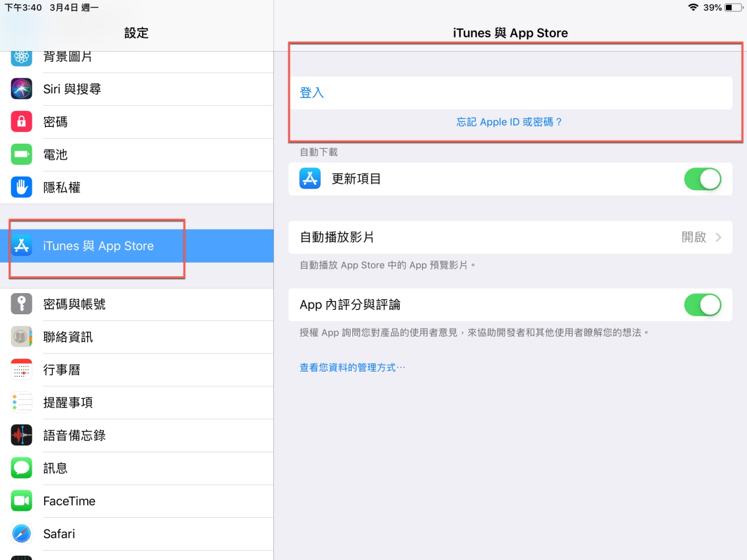747x560 pixels.
Task: Tap the 提醒事項 label
Action: [68, 403]
